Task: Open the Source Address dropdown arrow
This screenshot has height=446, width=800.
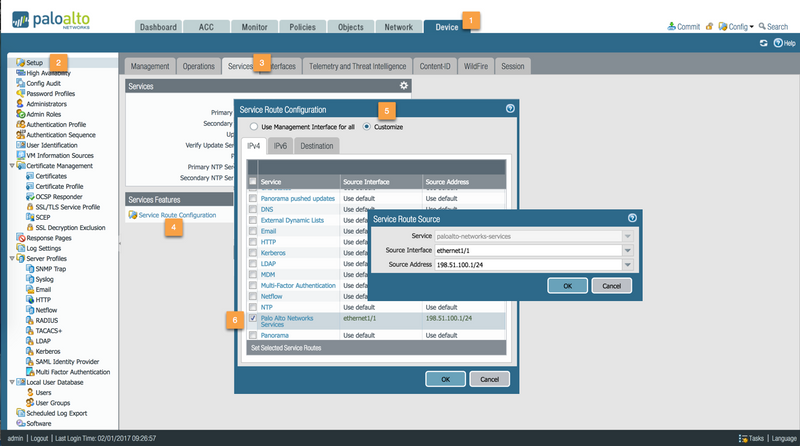Action: click(x=628, y=264)
